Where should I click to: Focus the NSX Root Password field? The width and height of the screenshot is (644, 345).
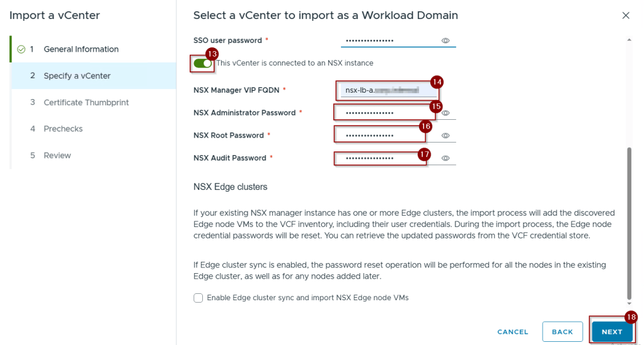pyautogui.click(x=377, y=136)
